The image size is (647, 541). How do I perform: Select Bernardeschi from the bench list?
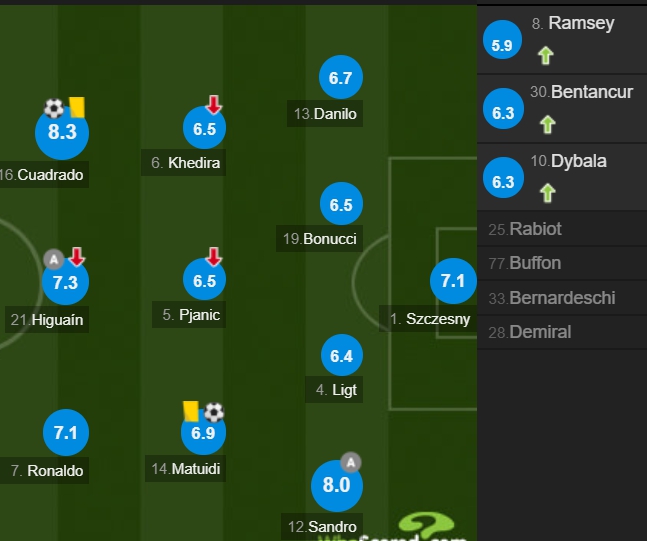click(x=562, y=298)
